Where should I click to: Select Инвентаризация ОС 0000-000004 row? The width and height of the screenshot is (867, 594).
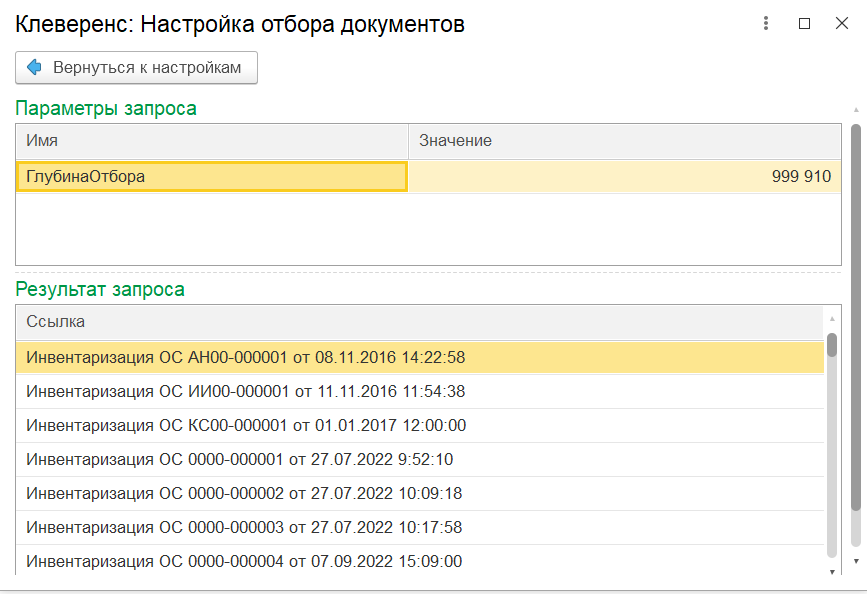coord(420,561)
